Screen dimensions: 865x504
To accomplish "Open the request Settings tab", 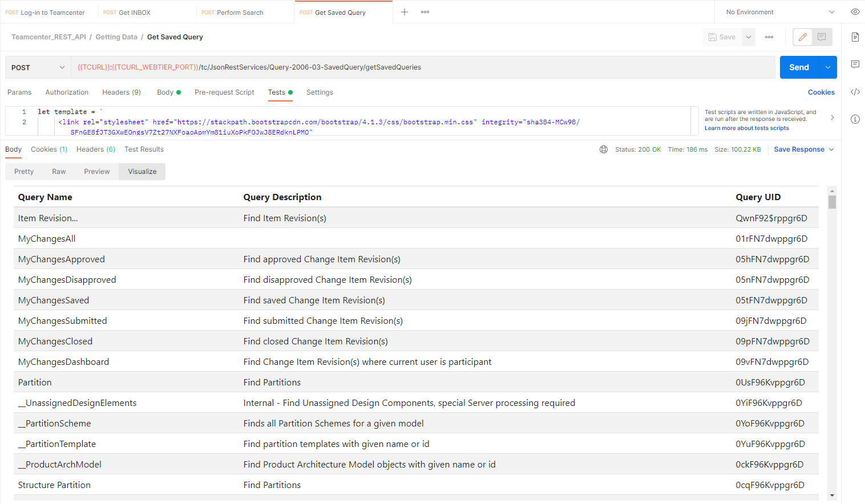I will [x=320, y=92].
